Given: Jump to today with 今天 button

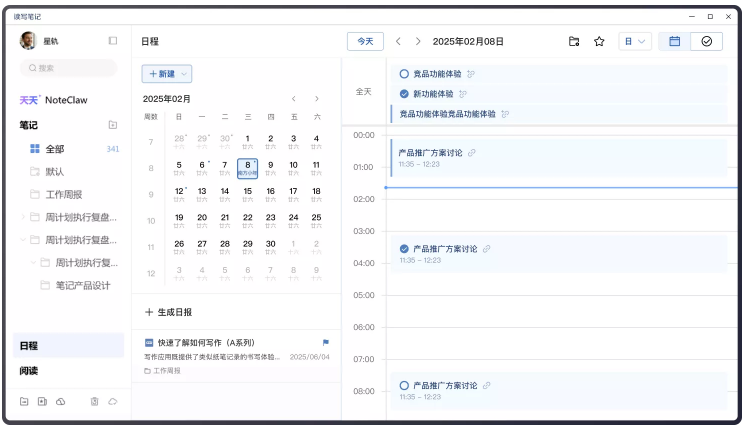Looking at the screenshot, I should click(365, 41).
